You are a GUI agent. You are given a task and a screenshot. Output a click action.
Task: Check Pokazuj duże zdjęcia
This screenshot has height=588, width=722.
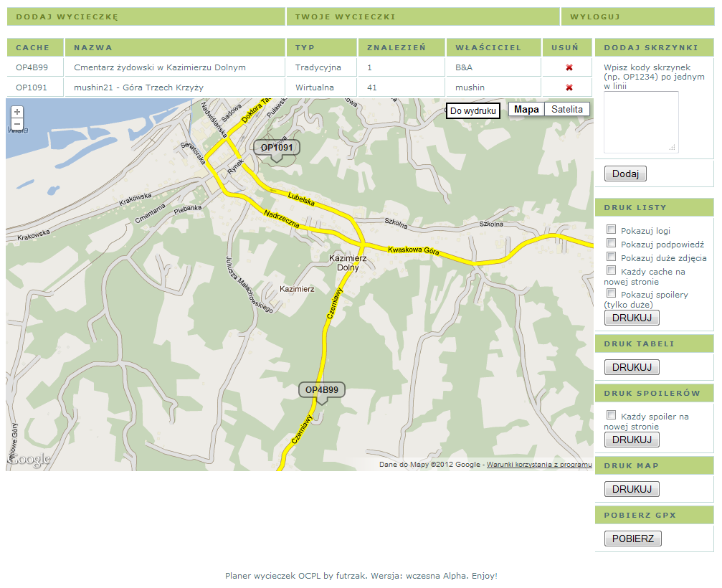pyautogui.click(x=611, y=257)
